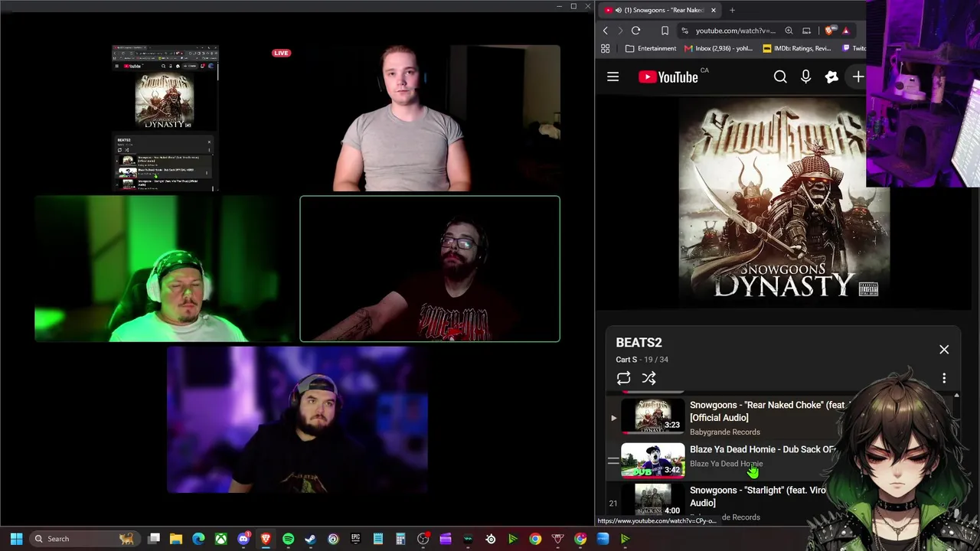This screenshot has width=980, height=551.
Task: Open the Windows Start menu
Action: 16,539
